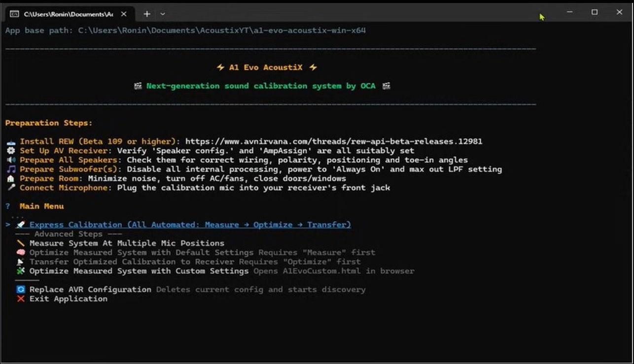Switch to the C:\Users\Ronin\Documents tab
634x364 pixels.
coord(68,14)
